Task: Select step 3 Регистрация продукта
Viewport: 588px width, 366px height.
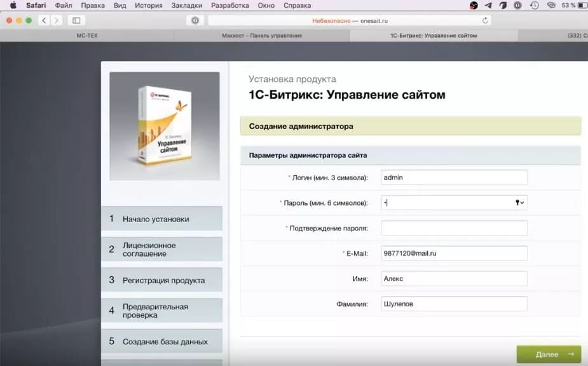Action: pyautogui.click(x=161, y=280)
